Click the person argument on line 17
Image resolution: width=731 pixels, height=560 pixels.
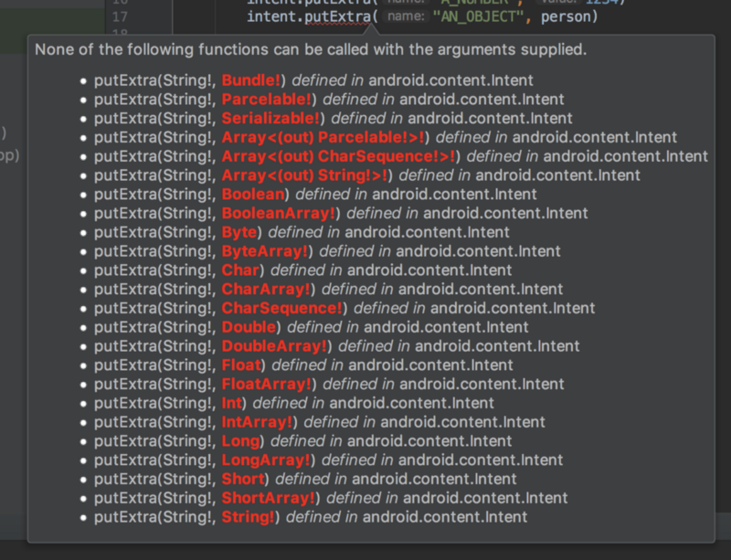[565, 17]
